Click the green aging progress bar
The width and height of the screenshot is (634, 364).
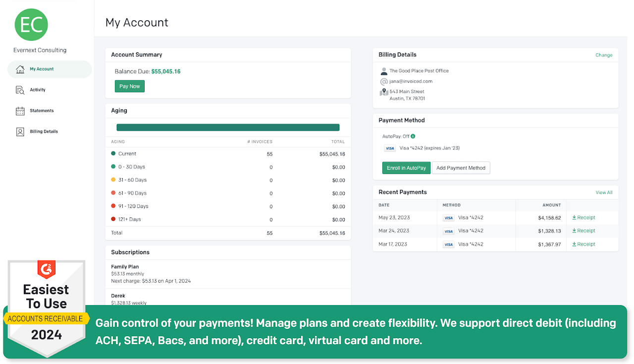click(x=228, y=127)
